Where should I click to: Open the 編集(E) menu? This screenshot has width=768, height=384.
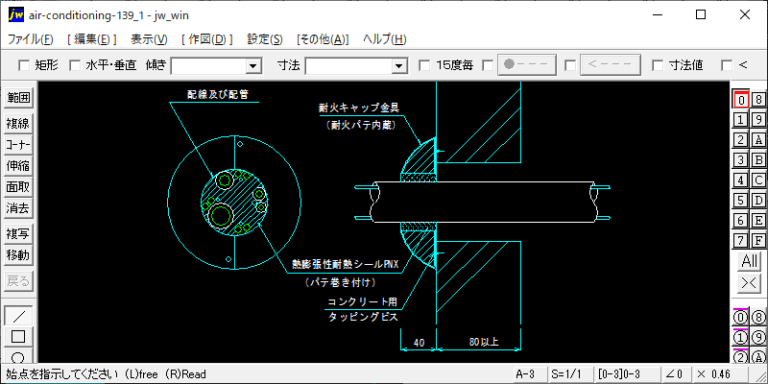92,40
